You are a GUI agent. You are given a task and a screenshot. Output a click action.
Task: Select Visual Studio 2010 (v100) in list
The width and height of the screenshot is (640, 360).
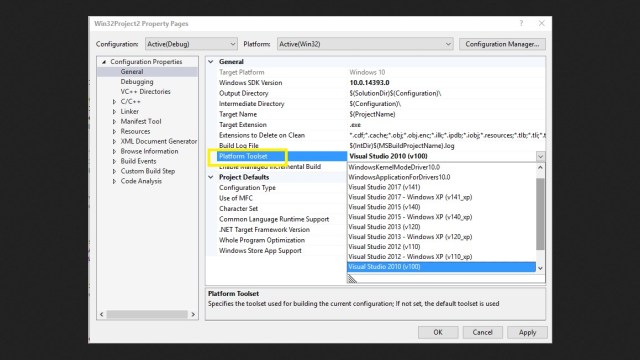tap(441, 267)
